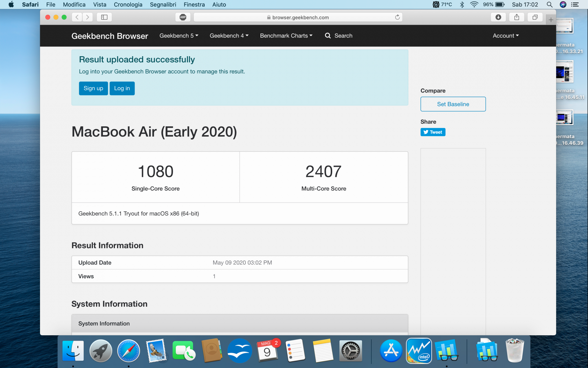Go back with Safari's back arrow

(77, 17)
